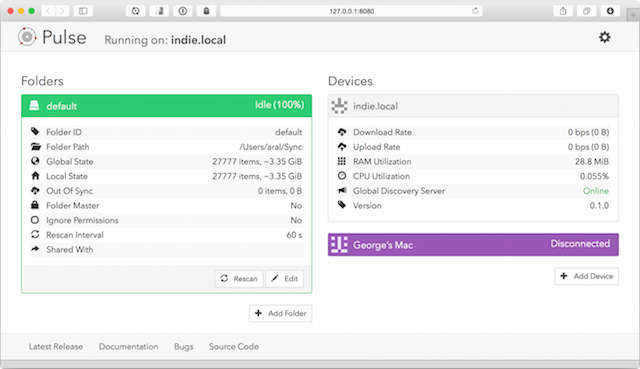Click the Pulse logo icon
Screen dimensions: 640x369
click(x=27, y=37)
